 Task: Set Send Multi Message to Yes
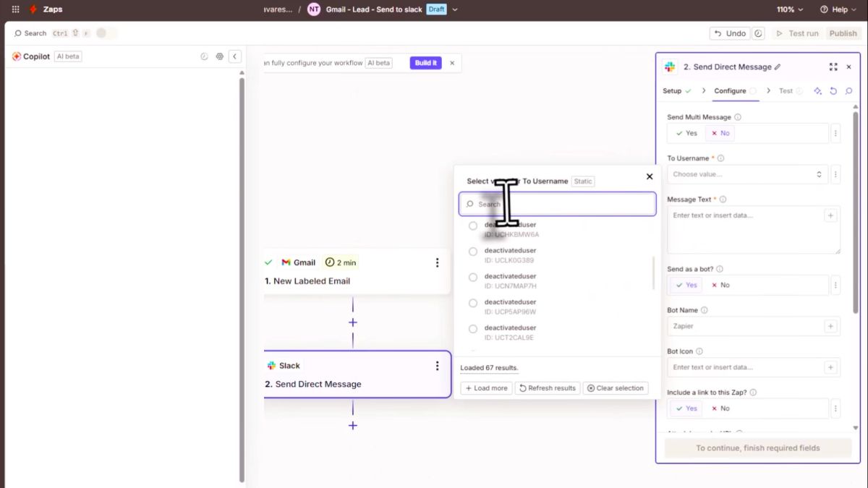pos(686,133)
